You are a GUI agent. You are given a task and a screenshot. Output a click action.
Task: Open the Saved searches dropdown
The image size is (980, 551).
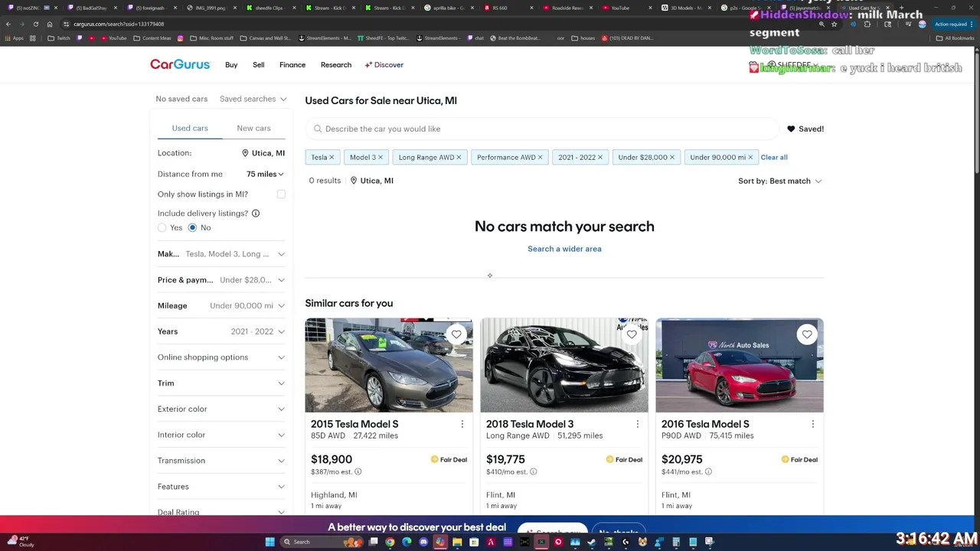point(253,99)
